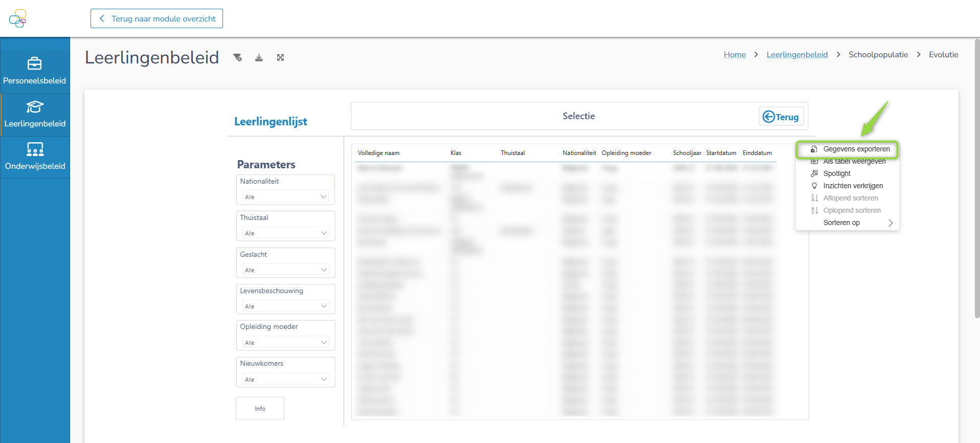Click the fullscreen expand icon
The width and height of the screenshot is (980, 443).
pos(280,58)
